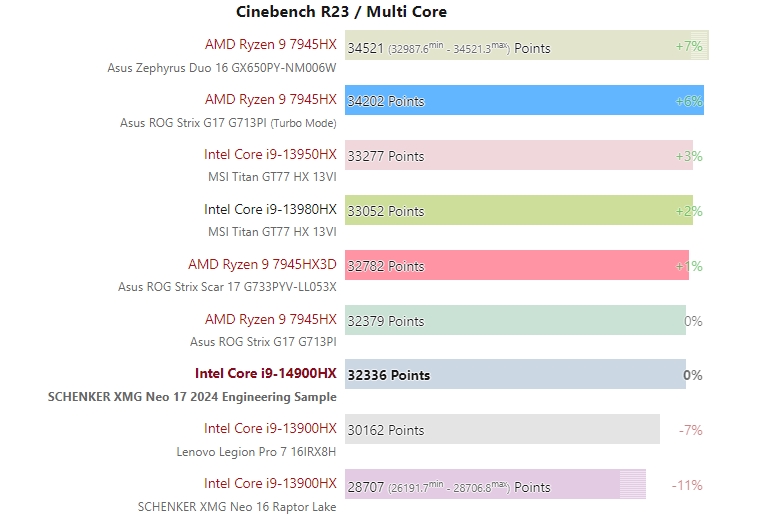Select the green 33052 Points bar
Viewport: 783px width, 520px height.
[x=517, y=211]
